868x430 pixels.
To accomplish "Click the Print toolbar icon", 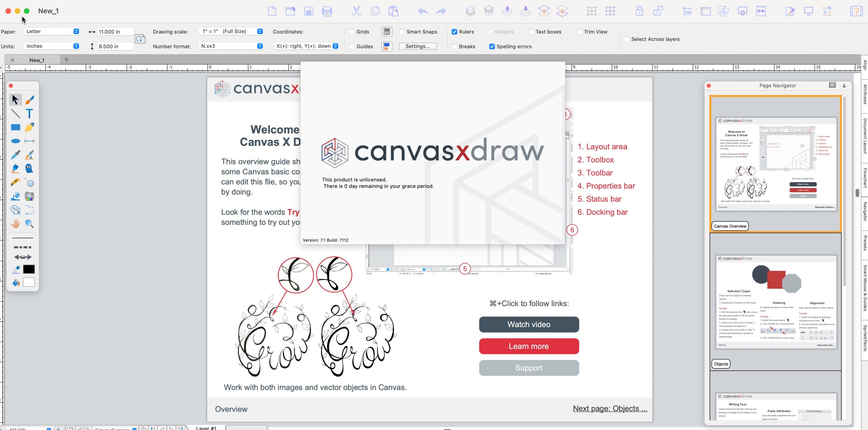I will [327, 11].
